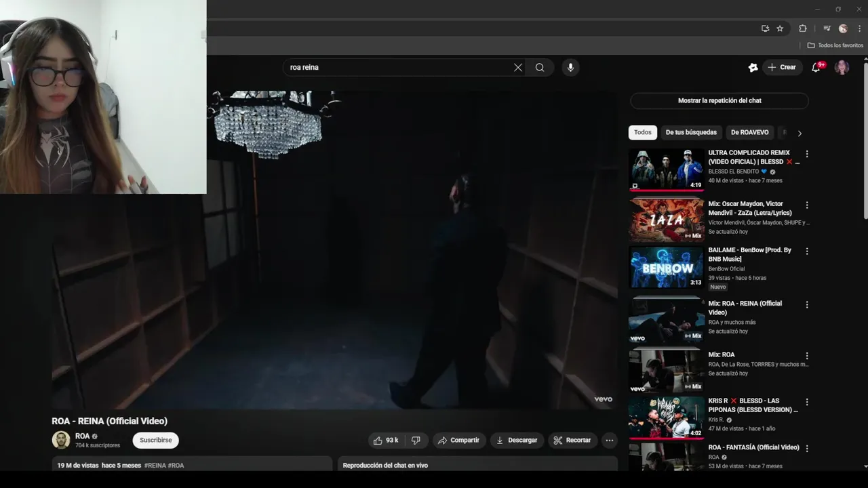
Task: Click the #REINA hashtag
Action: [x=155, y=466]
